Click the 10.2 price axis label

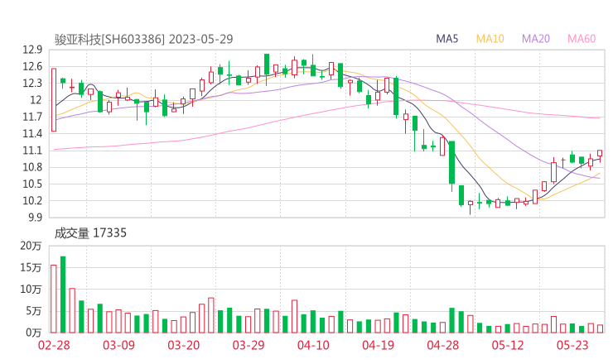[32, 201]
